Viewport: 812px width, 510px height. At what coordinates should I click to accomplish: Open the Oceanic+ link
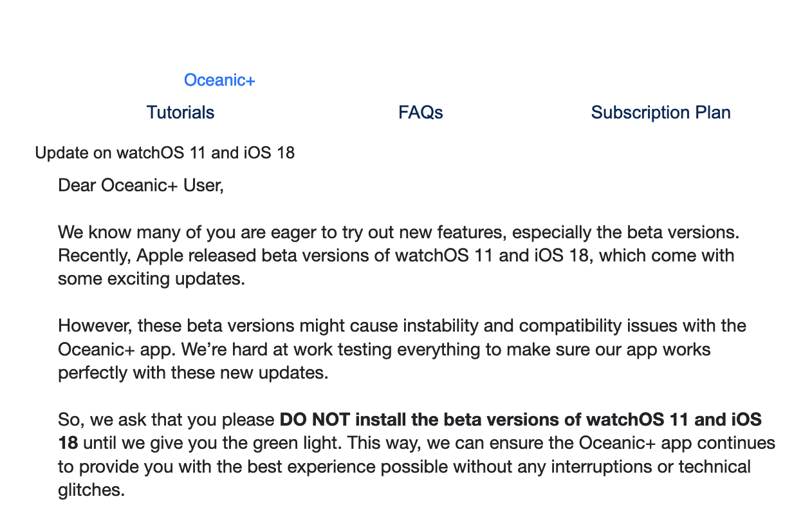[x=219, y=80]
